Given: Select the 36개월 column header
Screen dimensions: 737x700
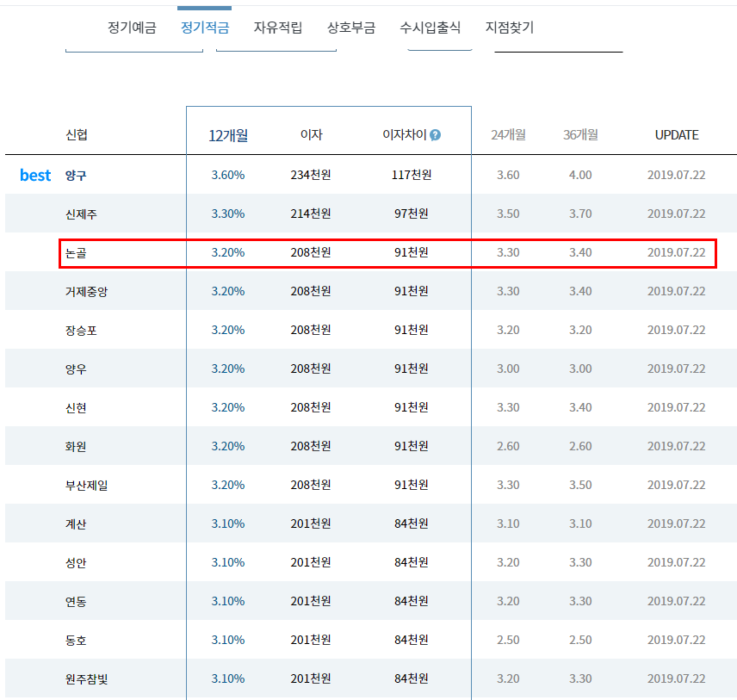Looking at the screenshot, I should 580,135.
